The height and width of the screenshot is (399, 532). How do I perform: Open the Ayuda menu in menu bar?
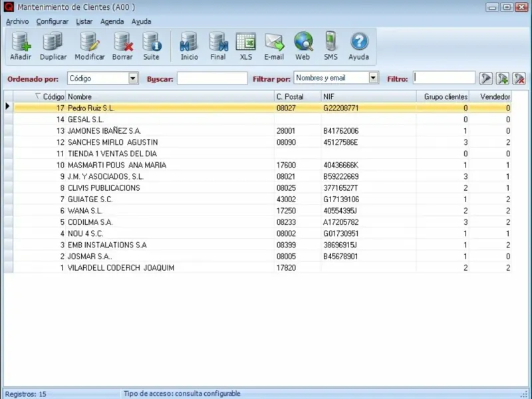[141, 21]
